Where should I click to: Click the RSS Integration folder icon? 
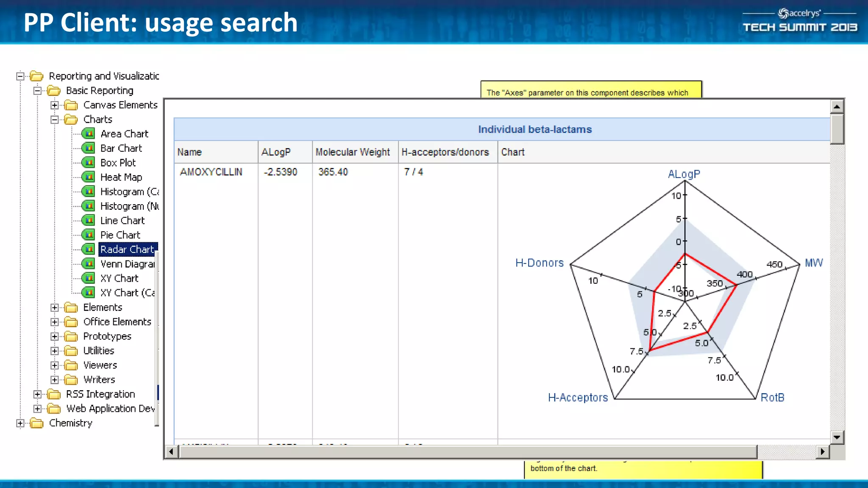pyautogui.click(x=54, y=394)
